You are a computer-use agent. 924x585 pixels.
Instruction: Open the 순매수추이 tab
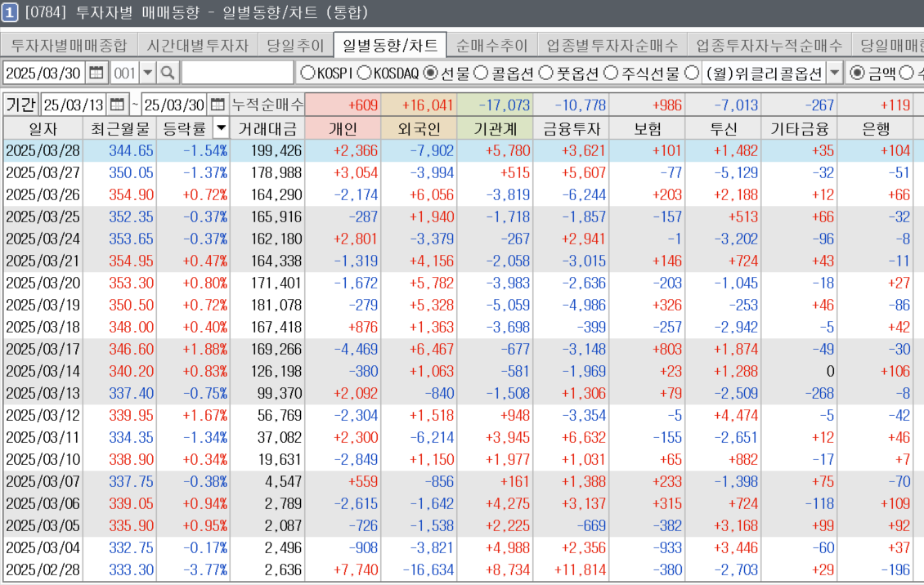pyautogui.click(x=492, y=45)
